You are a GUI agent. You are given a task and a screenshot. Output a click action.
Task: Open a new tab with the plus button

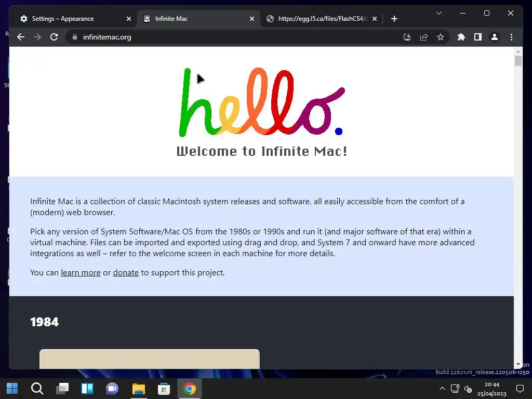click(x=394, y=19)
